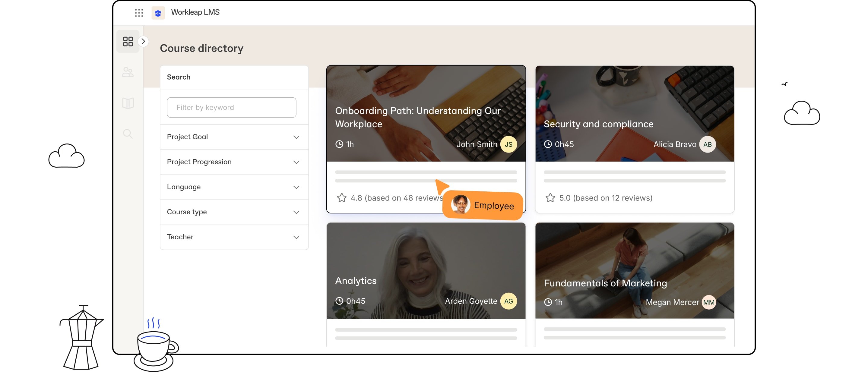The width and height of the screenshot is (868, 372).
Task: Click the star icon on Onboarding Path course
Action: [x=341, y=197]
